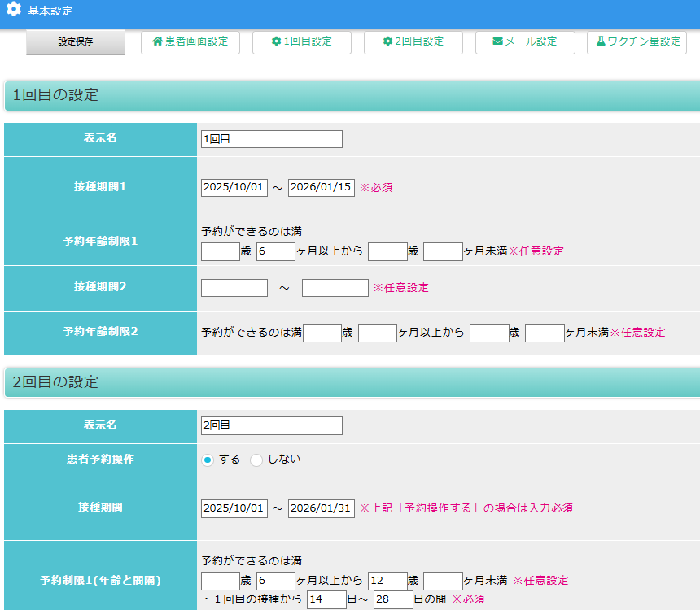
Task: Click 予約年齢制限1 upper months field
Action: [x=443, y=251]
